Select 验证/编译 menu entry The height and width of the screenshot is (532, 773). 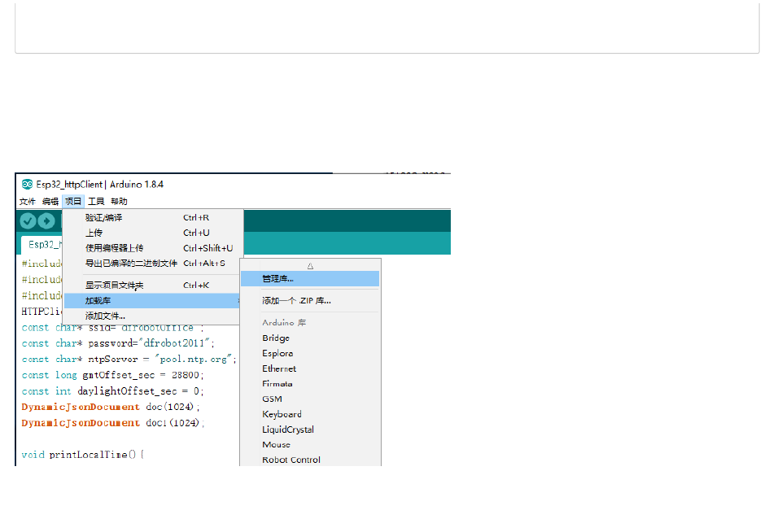click(x=153, y=217)
